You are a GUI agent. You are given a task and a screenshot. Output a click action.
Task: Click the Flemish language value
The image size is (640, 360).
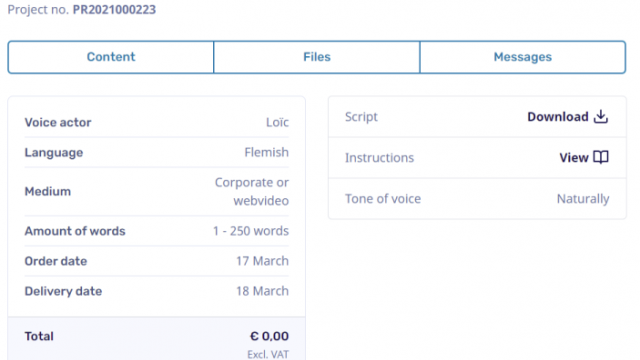(267, 152)
